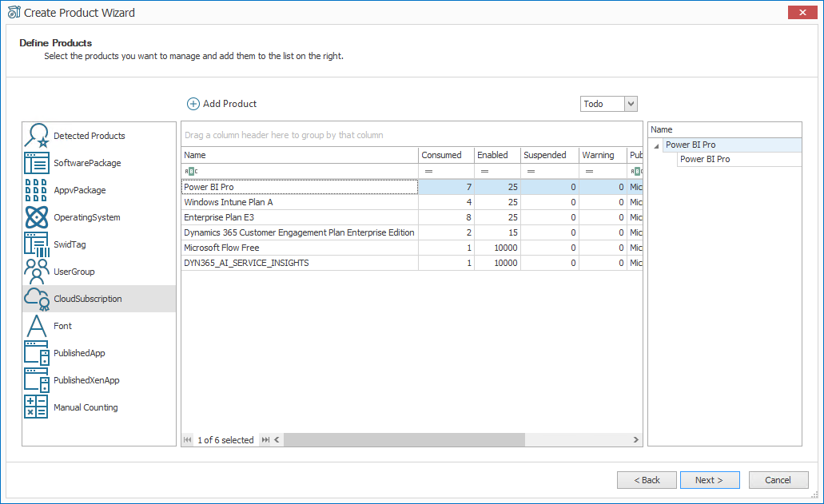
Task: Click the Add Product plus icon
Action: click(193, 104)
